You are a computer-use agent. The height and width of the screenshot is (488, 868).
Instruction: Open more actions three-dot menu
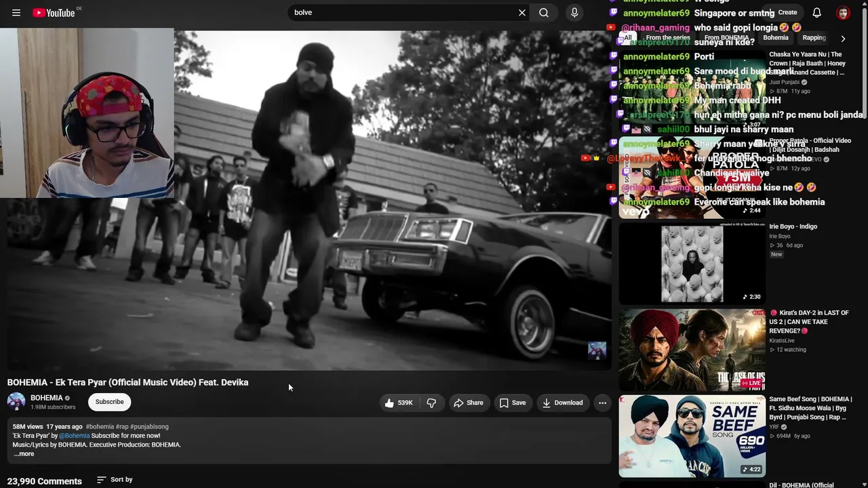click(x=602, y=403)
